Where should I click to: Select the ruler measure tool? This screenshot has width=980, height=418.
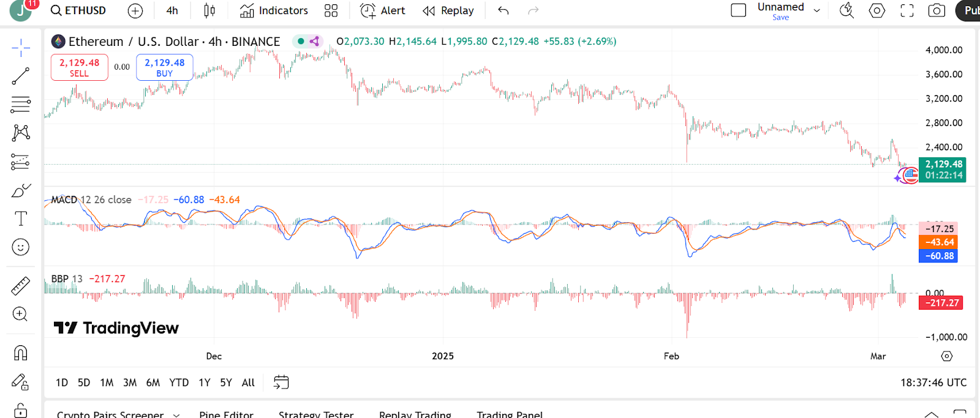pyautogui.click(x=21, y=286)
